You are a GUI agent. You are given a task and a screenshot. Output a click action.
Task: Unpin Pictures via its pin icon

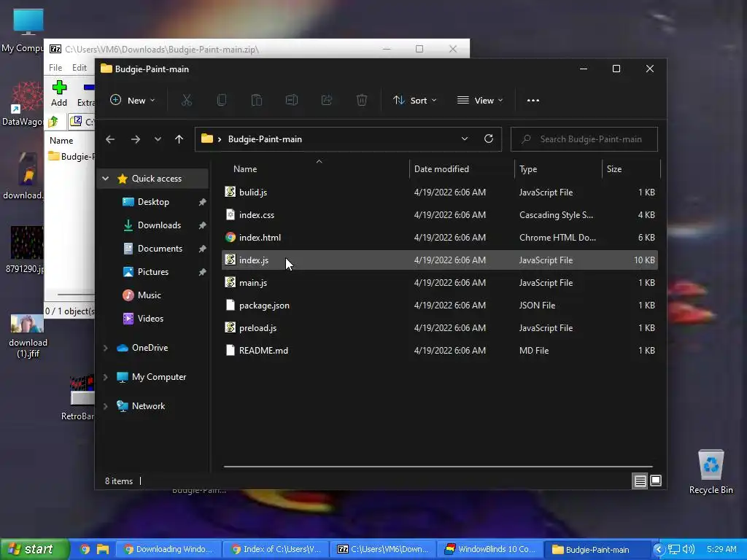(x=202, y=272)
